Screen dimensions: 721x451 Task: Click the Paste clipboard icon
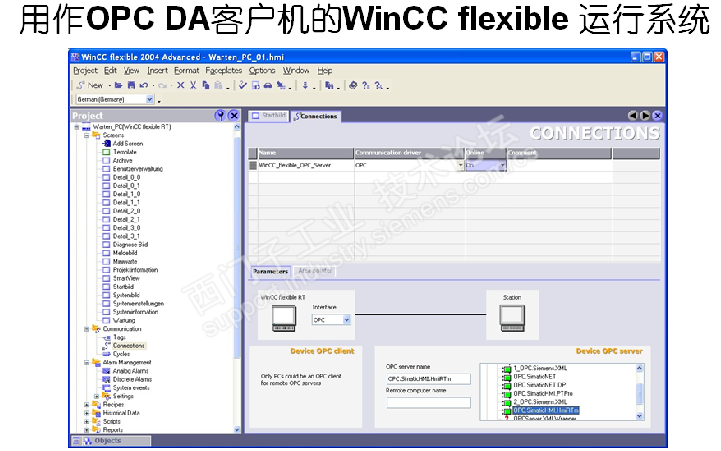tap(218, 86)
